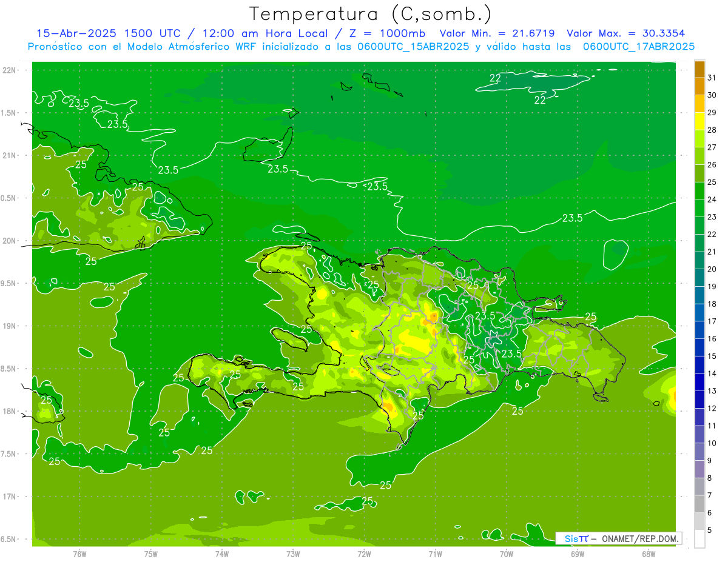Click the '1.5N' latitude axis label
Viewport: 728px width, 562px height.
pos(8,113)
